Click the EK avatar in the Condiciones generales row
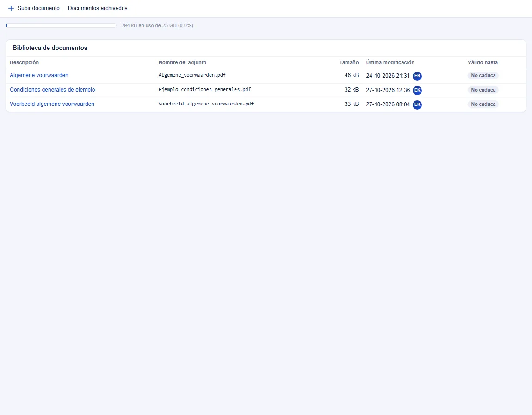 click(417, 90)
